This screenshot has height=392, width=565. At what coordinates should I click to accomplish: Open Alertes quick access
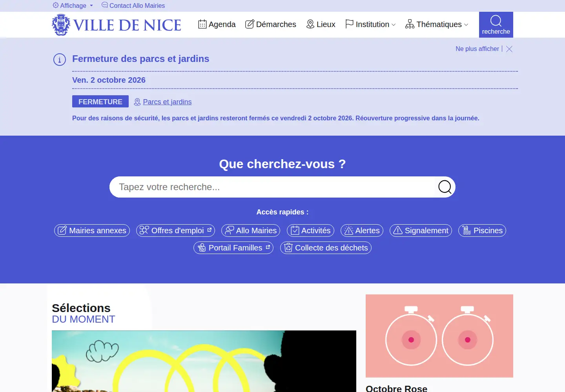pos(362,230)
